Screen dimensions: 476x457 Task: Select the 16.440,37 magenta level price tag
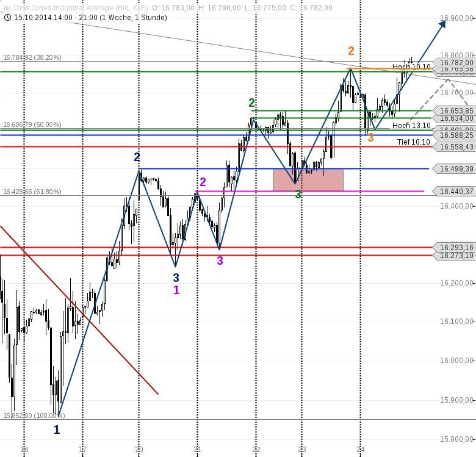coord(455,191)
